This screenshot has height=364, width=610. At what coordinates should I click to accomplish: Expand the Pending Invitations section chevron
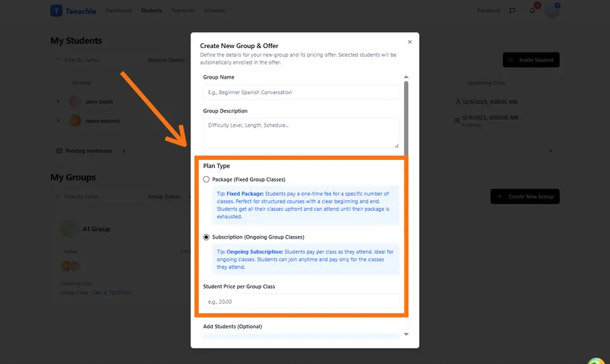[550, 151]
